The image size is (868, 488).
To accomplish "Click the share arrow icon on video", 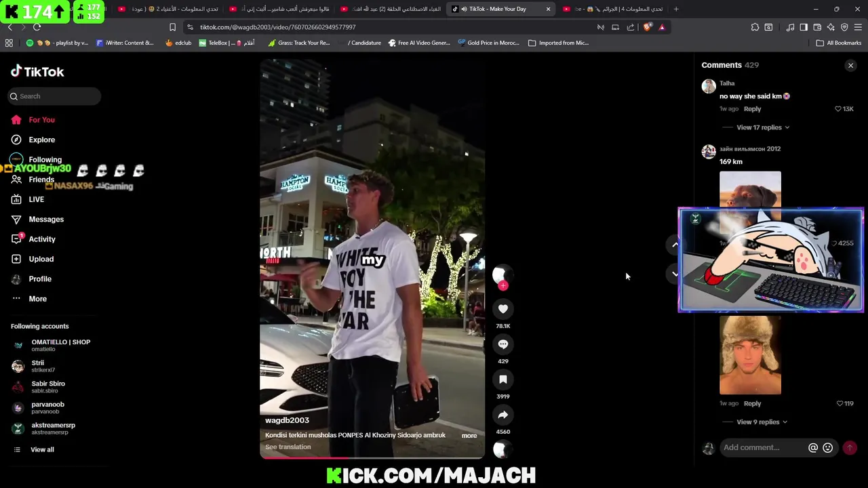I will (503, 415).
